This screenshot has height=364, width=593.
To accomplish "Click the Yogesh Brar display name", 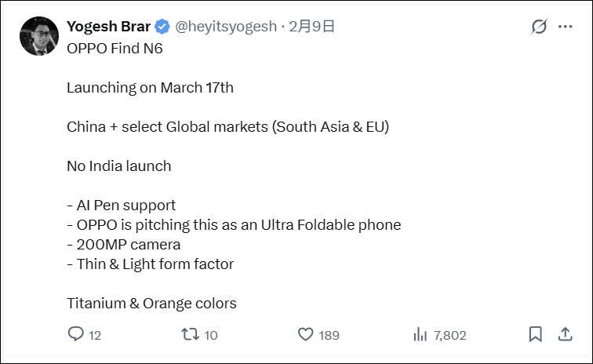I will (108, 27).
